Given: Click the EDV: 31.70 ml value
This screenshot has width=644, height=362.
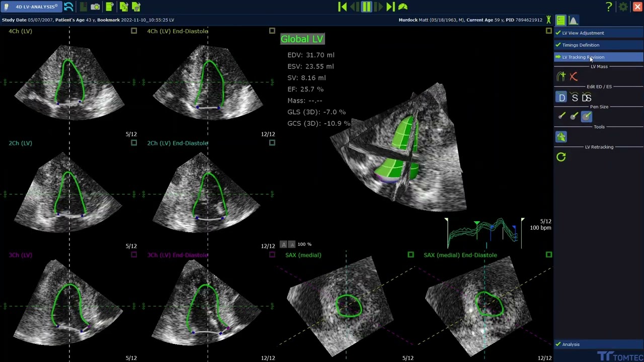Looking at the screenshot, I should [x=311, y=55].
